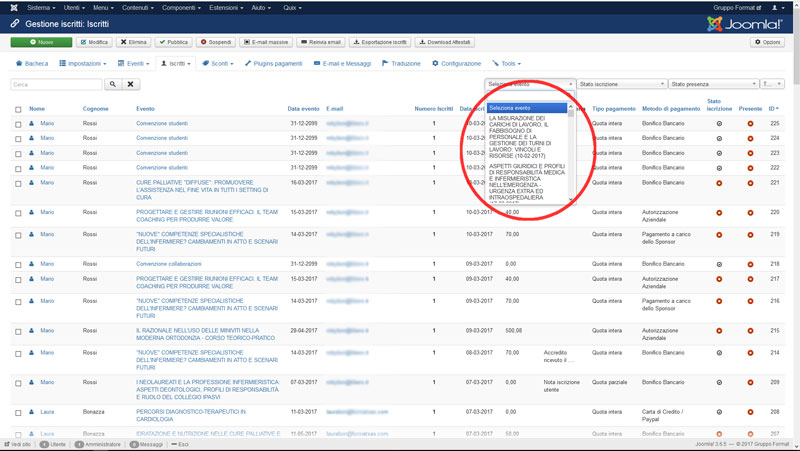Click the Modifica button
The image size is (800, 451).
click(x=94, y=42)
